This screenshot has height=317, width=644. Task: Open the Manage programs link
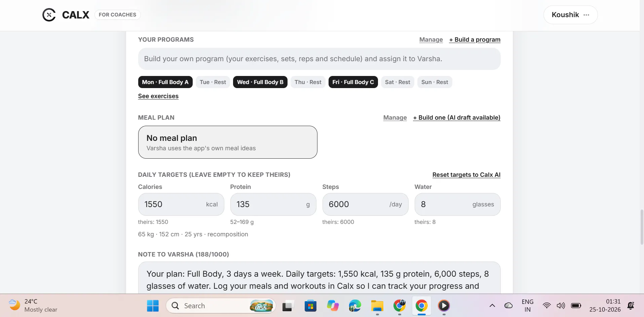tap(431, 40)
